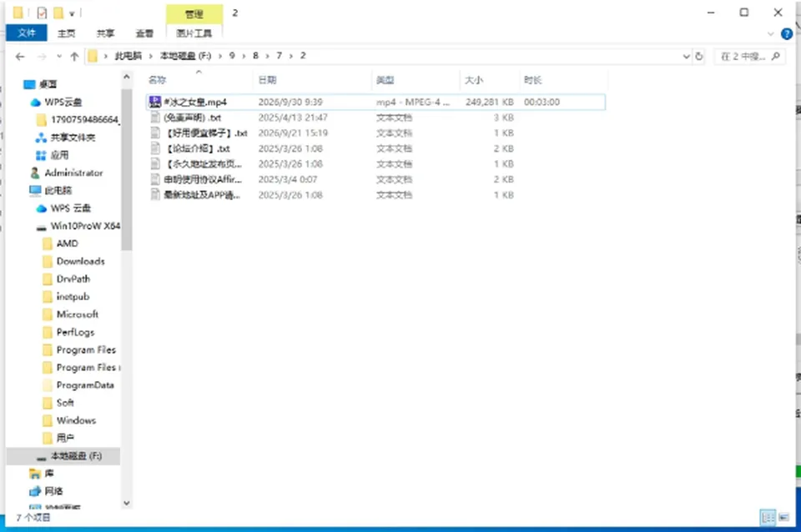
Task: Click the Back navigation arrow
Action: click(20, 57)
